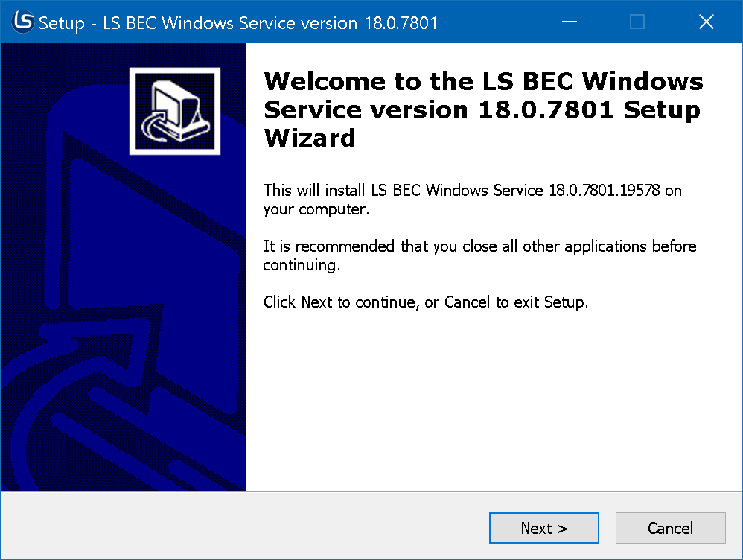
Task: Click the words 'your computer.' in the install paragraph
Action: (316, 209)
